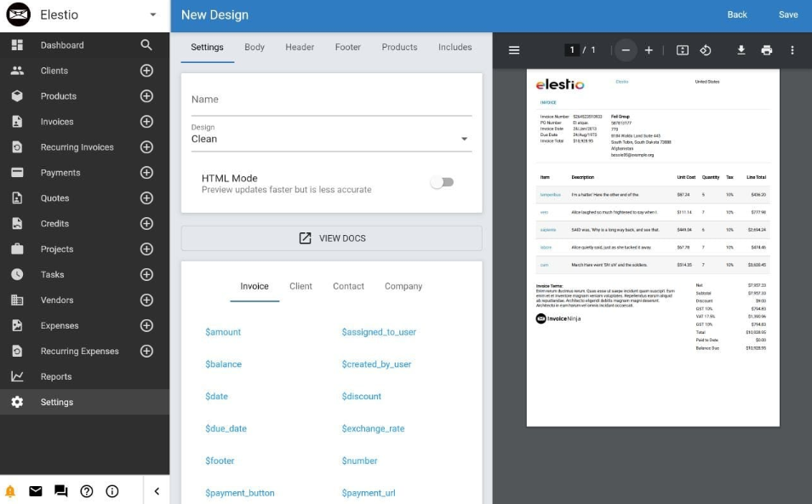Click the $balance variable link
The image size is (812, 504).
coord(223,364)
